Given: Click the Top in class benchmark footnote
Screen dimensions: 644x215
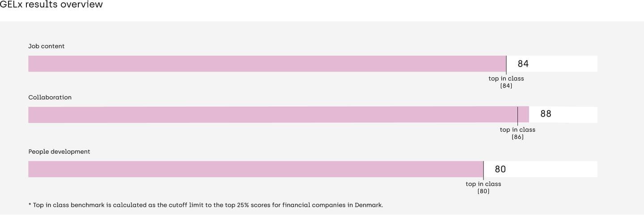Looking at the screenshot, I should [x=206, y=205].
